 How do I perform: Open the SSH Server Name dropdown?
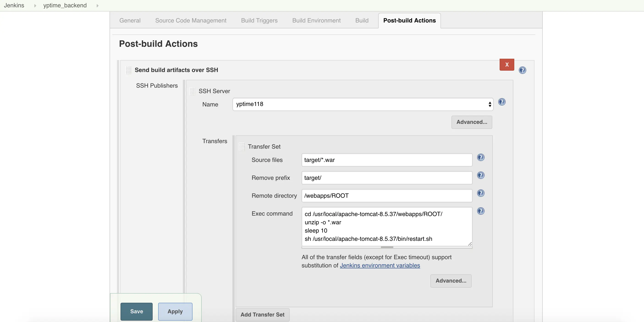coord(363,104)
